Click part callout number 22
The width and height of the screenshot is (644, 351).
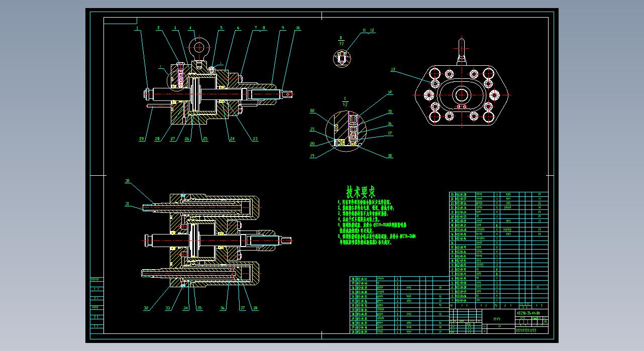pyautogui.click(x=312, y=110)
